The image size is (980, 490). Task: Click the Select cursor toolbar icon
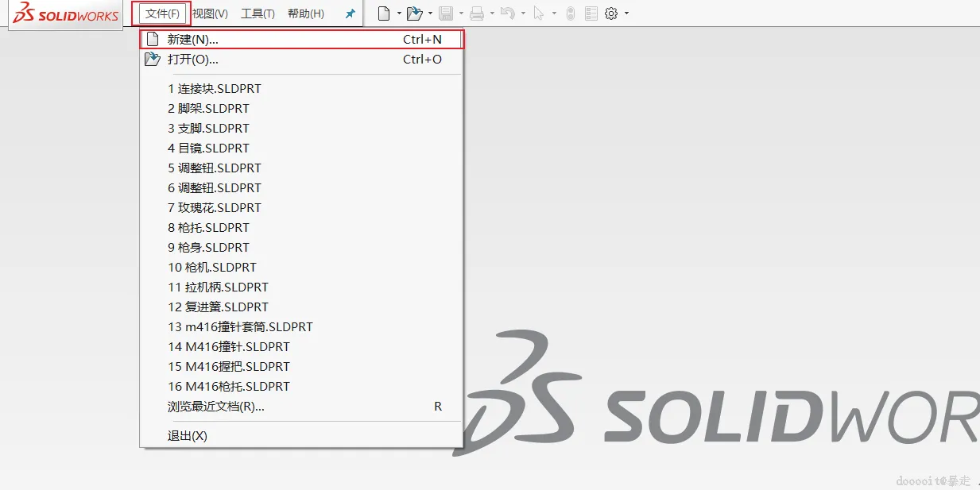point(539,14)
